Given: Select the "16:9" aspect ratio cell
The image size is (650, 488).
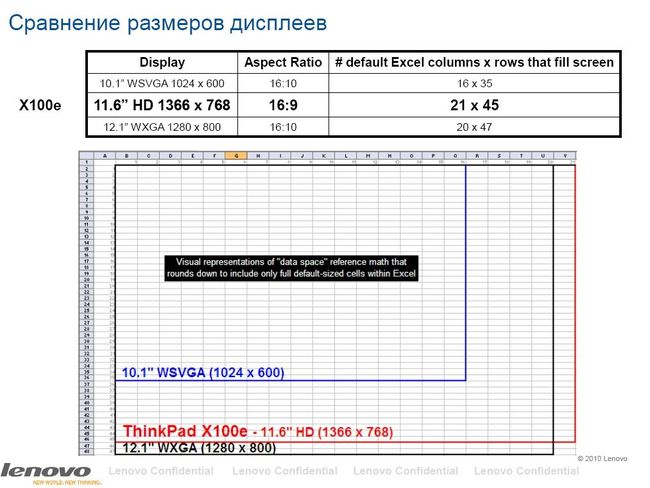Looking at the screenshot, I should (283, 105).
